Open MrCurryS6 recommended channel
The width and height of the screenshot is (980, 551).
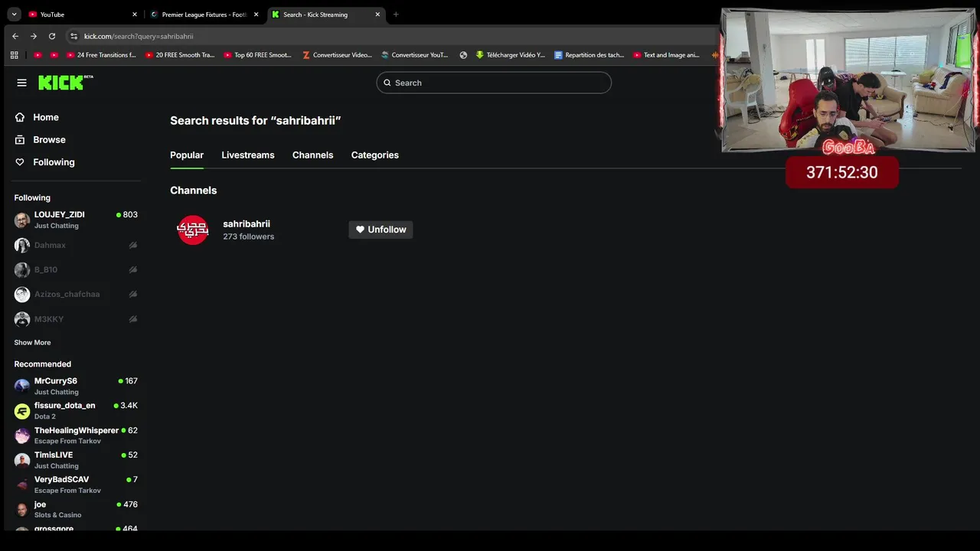[76, 386]
